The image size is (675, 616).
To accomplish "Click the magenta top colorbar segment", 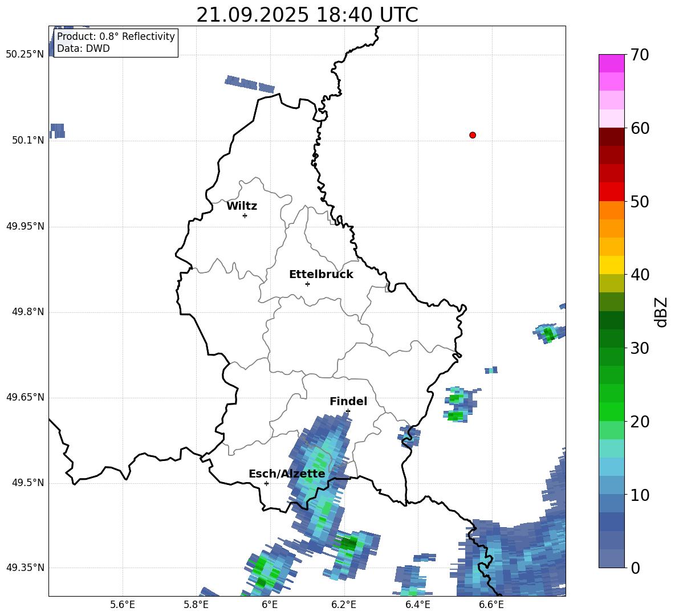I will 612,63.
